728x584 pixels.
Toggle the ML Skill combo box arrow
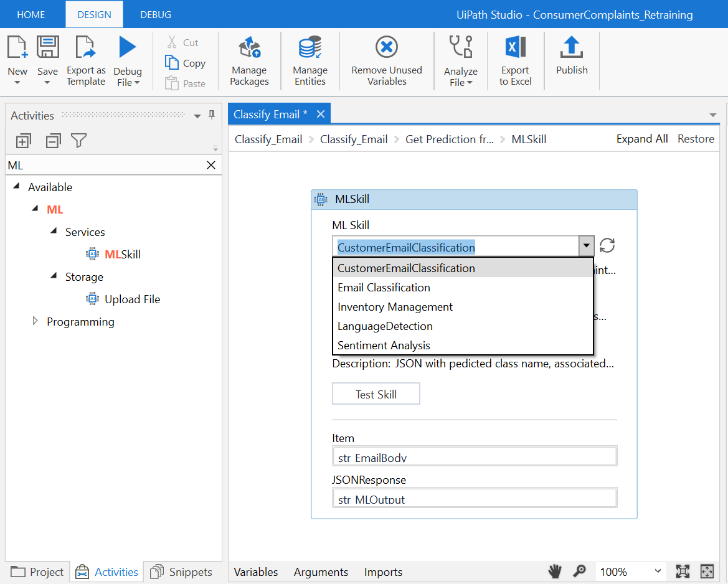tap(587, 245)
